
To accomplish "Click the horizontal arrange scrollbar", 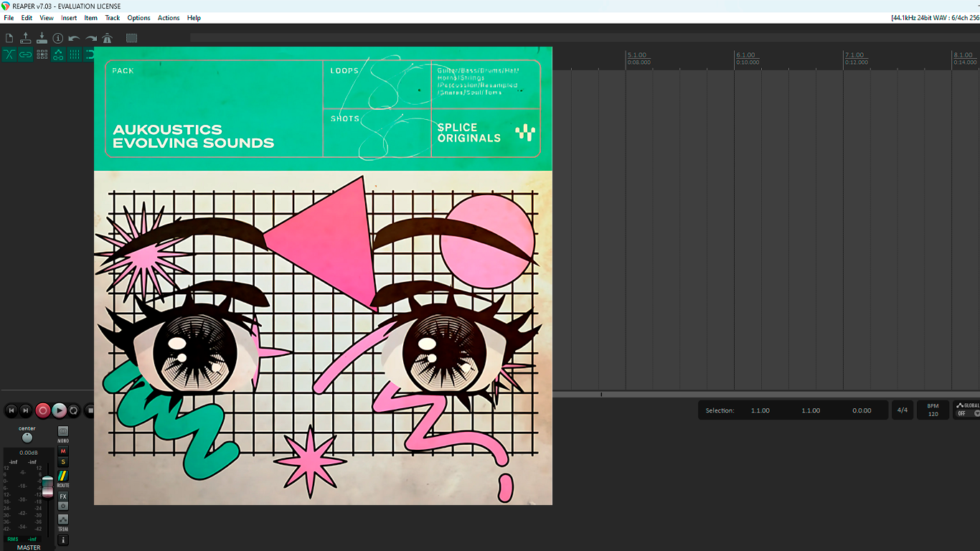I will (766, 394).
